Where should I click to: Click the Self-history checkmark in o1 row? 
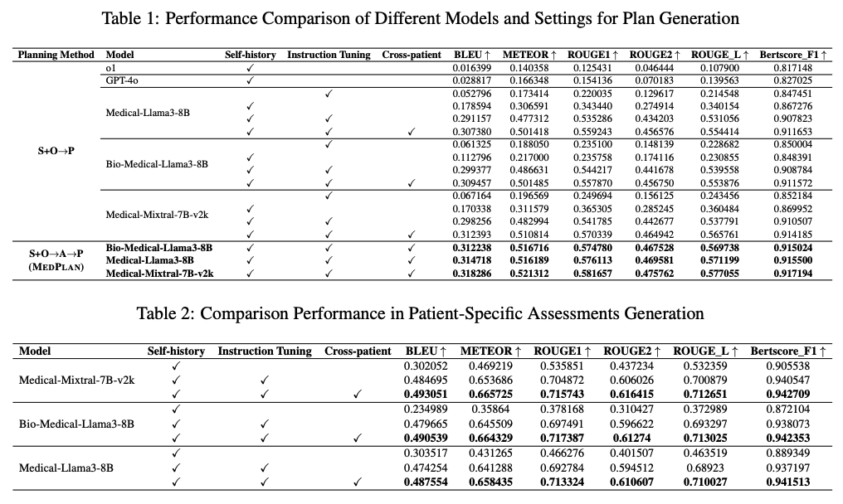[250, 67]
